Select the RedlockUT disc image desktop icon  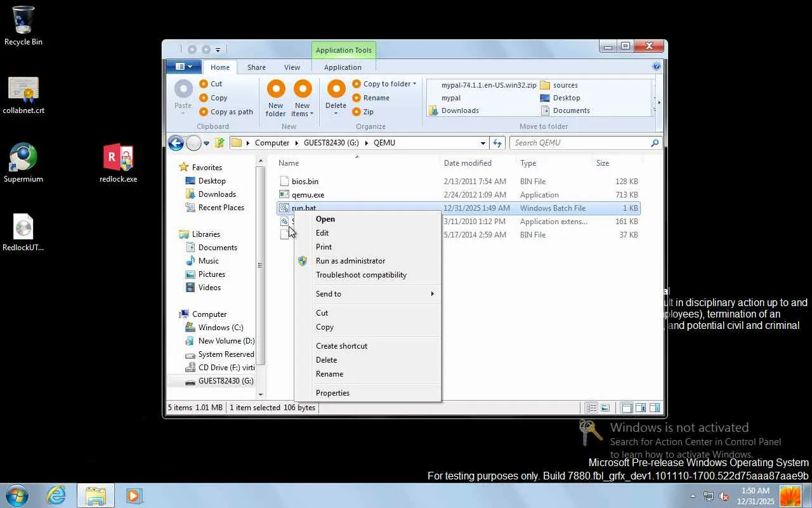click(x=23, y=232)
